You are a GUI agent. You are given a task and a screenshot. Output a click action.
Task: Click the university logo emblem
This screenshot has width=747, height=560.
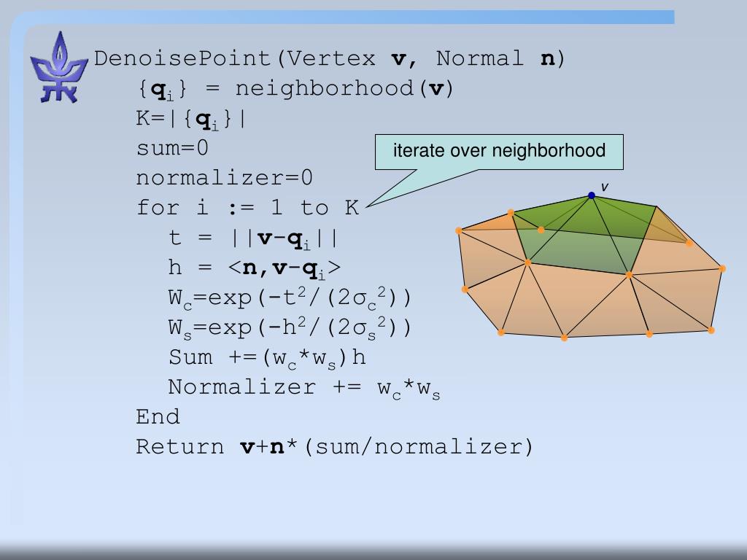[58, 68]
